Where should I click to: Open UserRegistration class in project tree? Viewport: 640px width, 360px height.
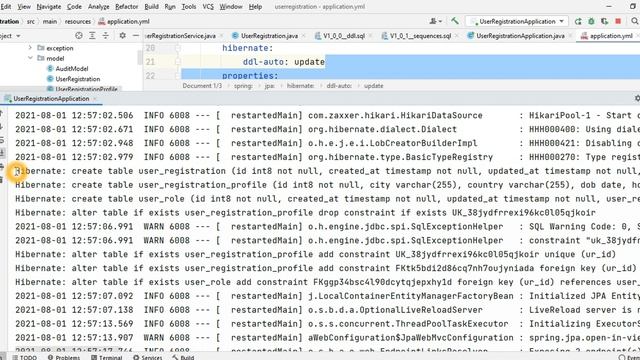coord(78,79)
